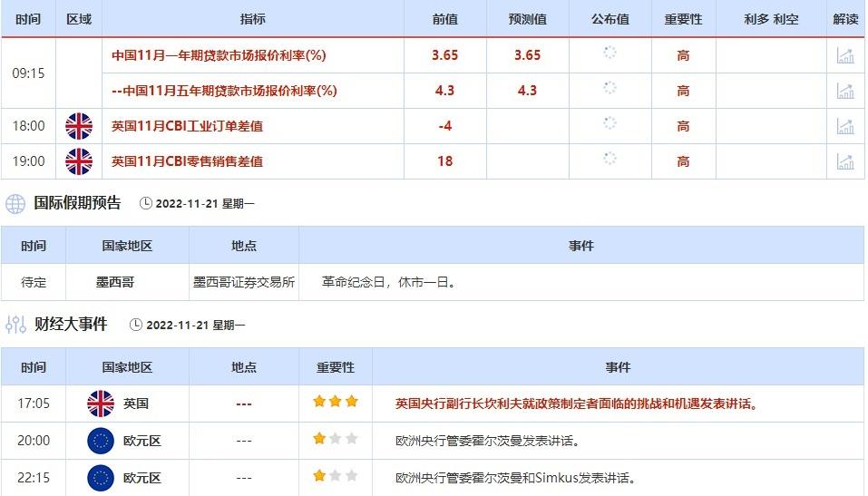The height and width of the screenshot is (496, 868).
Task: Click loading spinner in 公布值 for China one-year LPR
Action: coord(610,53)
